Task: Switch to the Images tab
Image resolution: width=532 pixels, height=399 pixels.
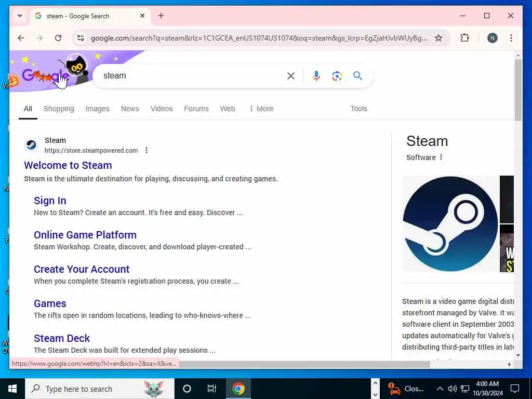Action: 97,109
